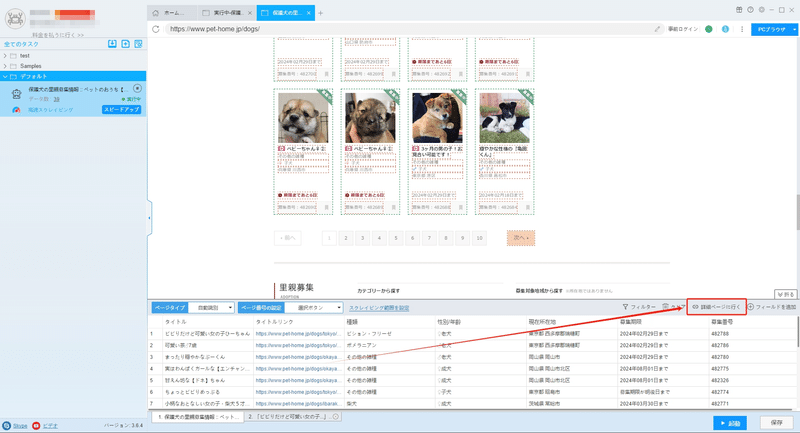Screen dimensions: 800x433
Task: Close the active 保護犬 tab
Action: (x=309, y=13)
